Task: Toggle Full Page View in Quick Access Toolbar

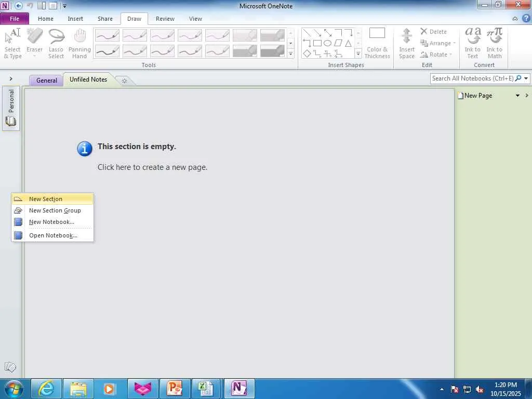Action: point(53,6)
